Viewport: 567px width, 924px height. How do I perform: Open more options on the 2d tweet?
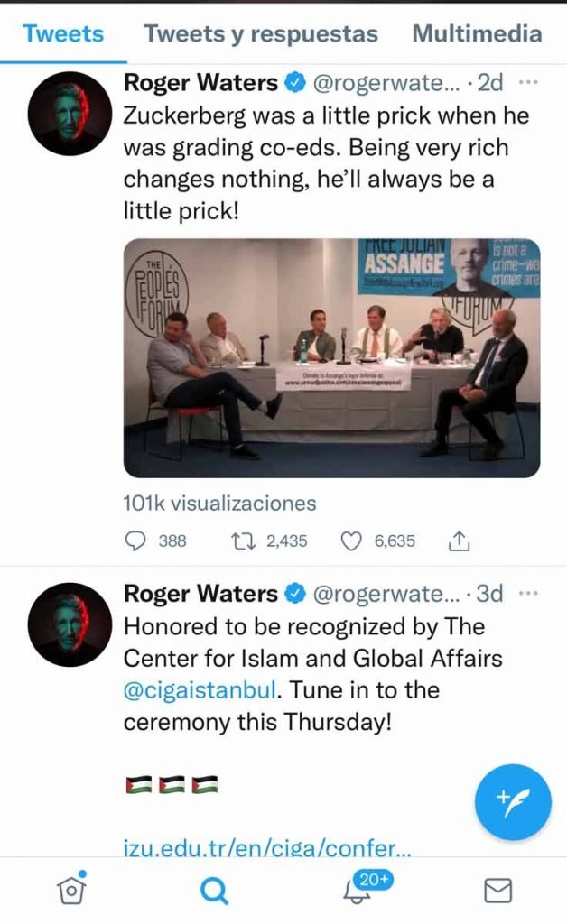pyautogui.click(x=529, y=83)
